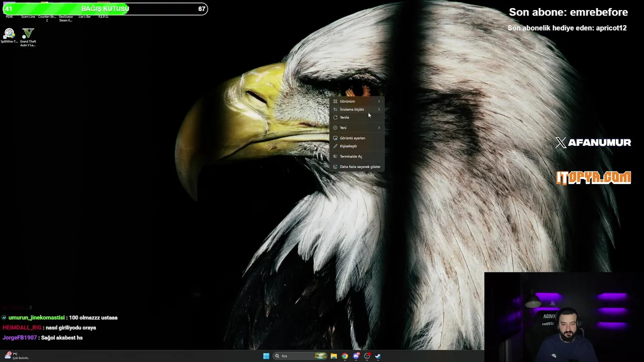This screenshot has height=362, width=644.
Task: Expand the Yeni submenu
Action: click(357, 127)
